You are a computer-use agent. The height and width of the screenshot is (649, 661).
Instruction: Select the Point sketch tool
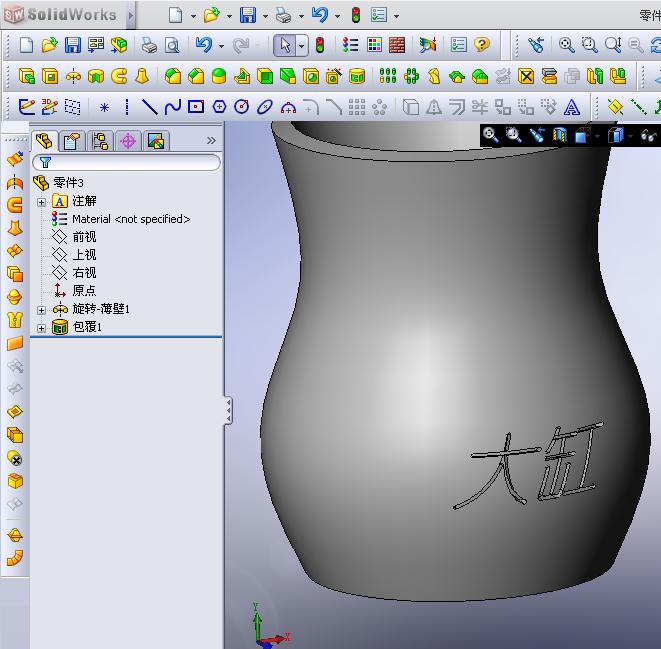(x=104, y=108)
